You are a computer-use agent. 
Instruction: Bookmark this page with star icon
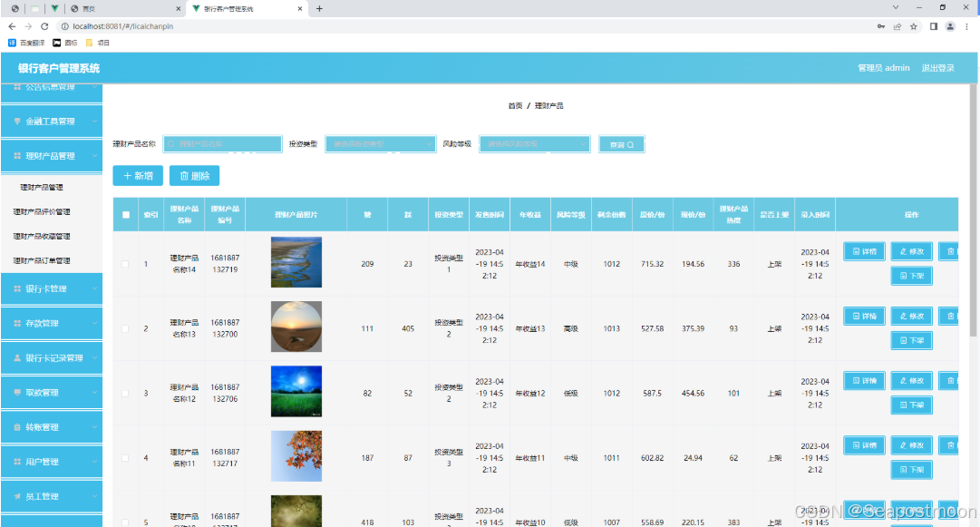point(914,26)
